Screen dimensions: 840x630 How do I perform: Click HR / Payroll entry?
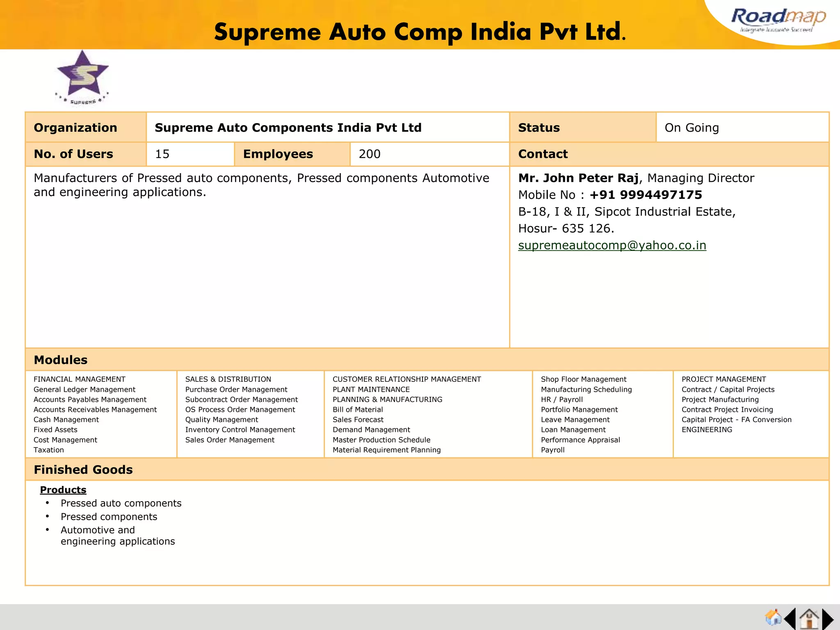[x=562, y=399]
